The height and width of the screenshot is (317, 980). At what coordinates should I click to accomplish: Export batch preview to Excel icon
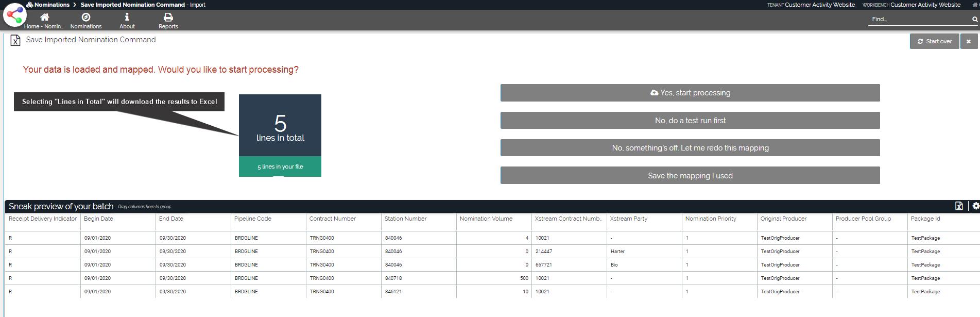(959, 206)
